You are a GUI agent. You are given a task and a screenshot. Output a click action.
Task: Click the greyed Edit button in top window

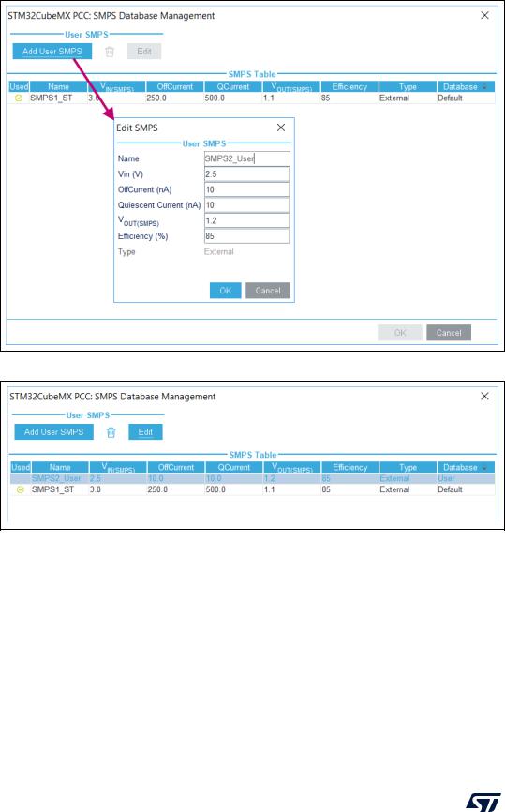(x=144, y=52)
